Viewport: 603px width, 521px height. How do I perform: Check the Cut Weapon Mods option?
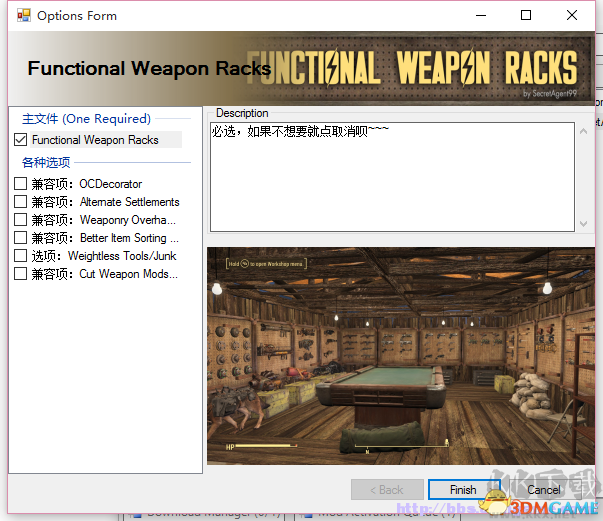(x=20, y=274)
